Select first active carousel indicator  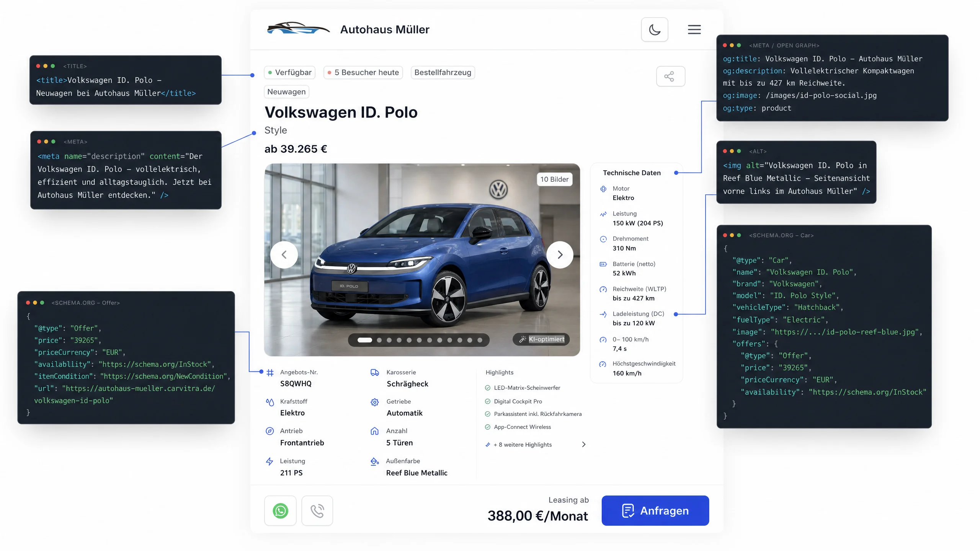point(364,340)
